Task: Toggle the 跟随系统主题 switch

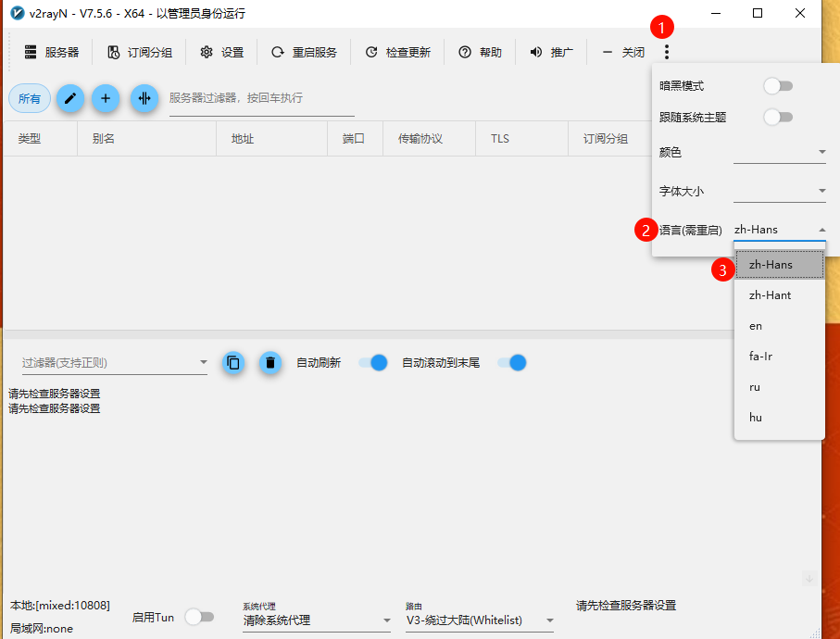Action: click(778, 118)
